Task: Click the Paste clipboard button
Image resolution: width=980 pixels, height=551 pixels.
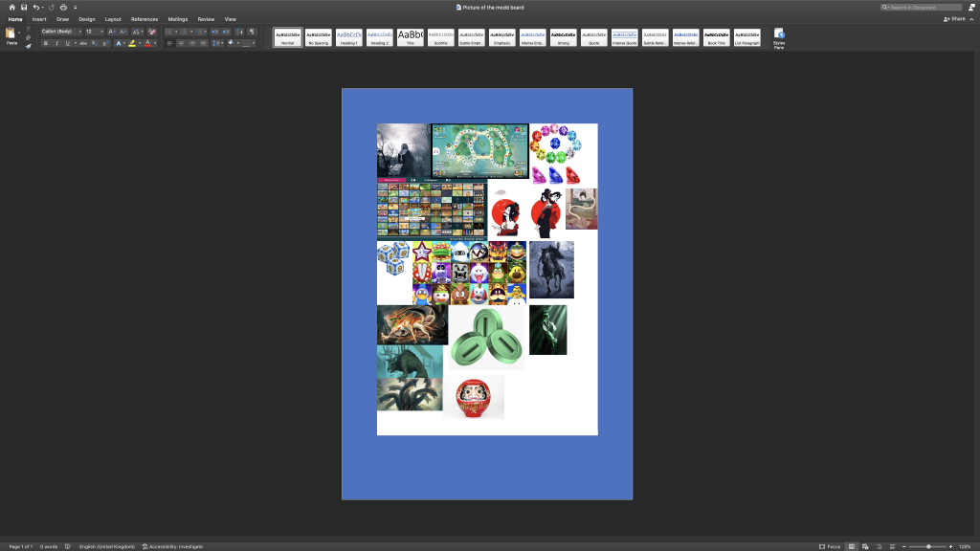Action: point(11,35)
